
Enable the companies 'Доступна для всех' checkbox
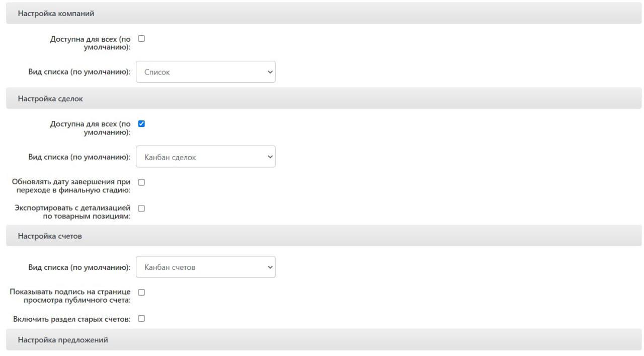tap(141, 38)
